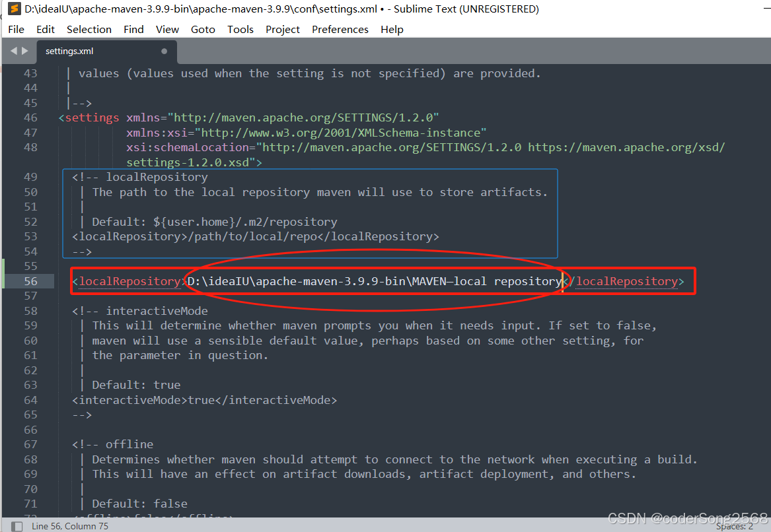The image size is (771, 532).
Task: Toggle the side bar icon in status bar
Action: 17,526
